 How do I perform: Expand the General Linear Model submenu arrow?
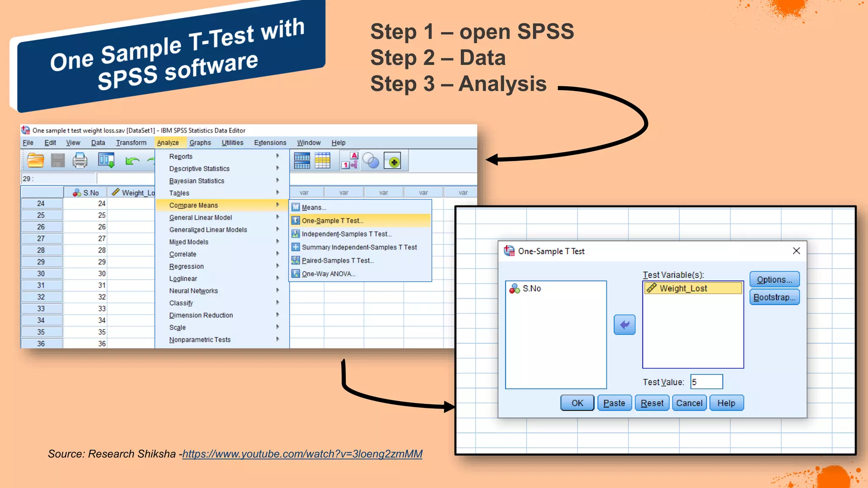pos(278,217)
